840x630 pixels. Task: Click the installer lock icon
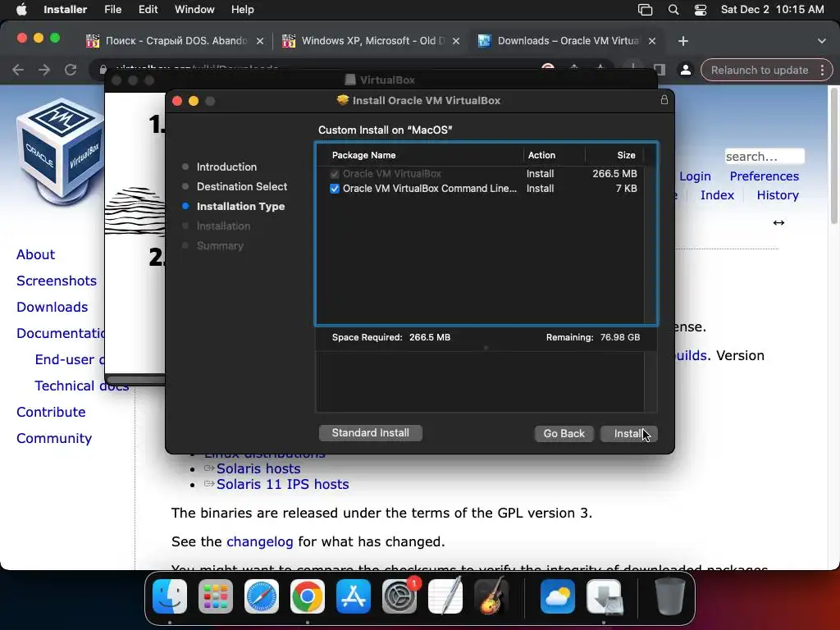coord(664,99)
